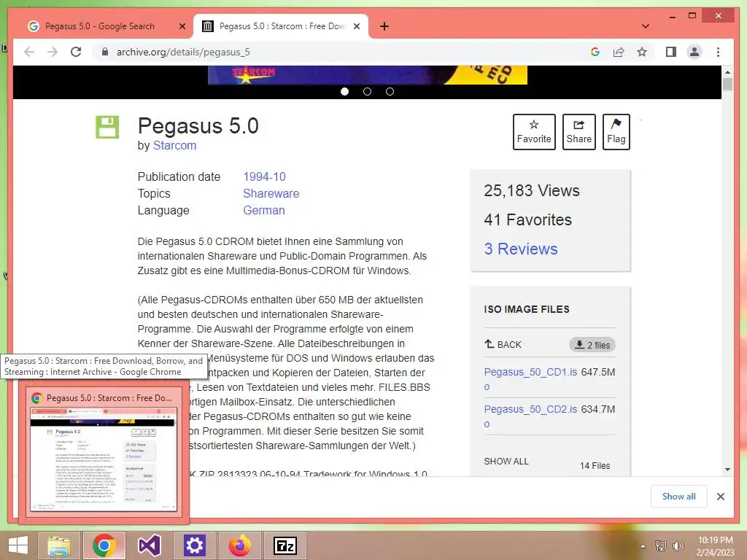This screenshot has width=747, height=560.
Task: Click the browser forward arrow
Action: click(x=53, y=52)
